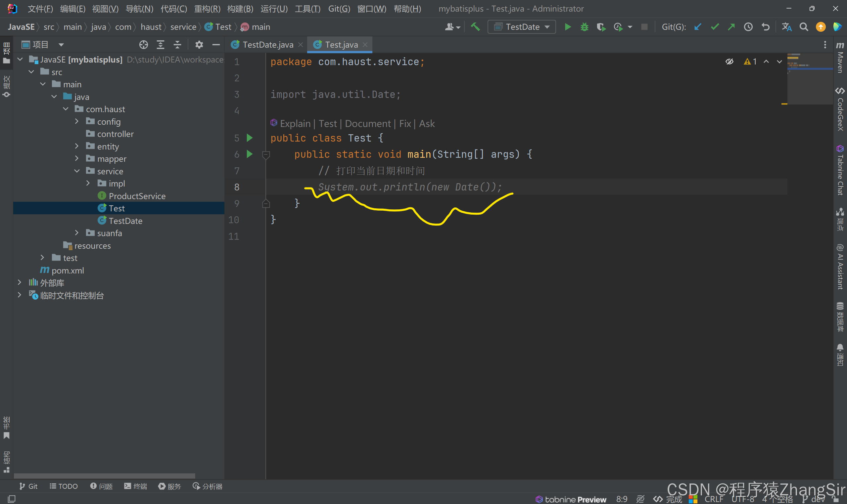Run with coverage icon
The image size is (847, 504).
point(601,27)
